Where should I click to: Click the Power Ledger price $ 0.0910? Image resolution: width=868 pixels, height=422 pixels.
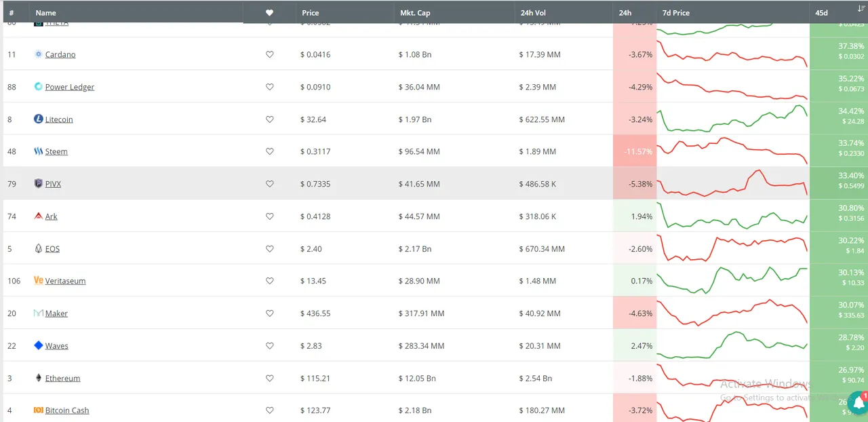315,87
